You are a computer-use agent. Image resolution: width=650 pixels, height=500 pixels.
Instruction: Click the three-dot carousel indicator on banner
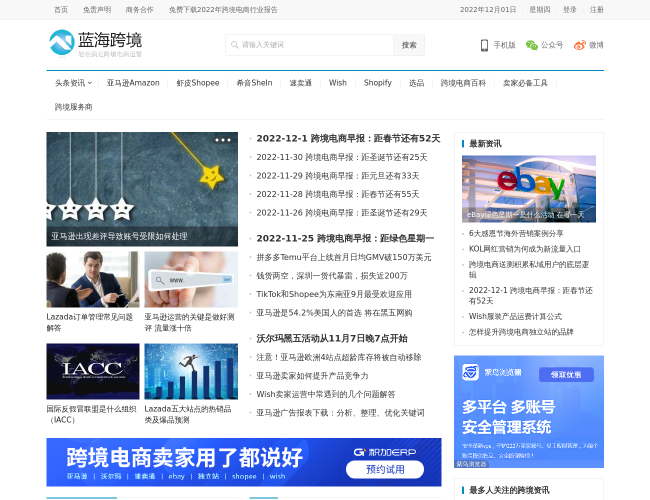tap(223, 140)
